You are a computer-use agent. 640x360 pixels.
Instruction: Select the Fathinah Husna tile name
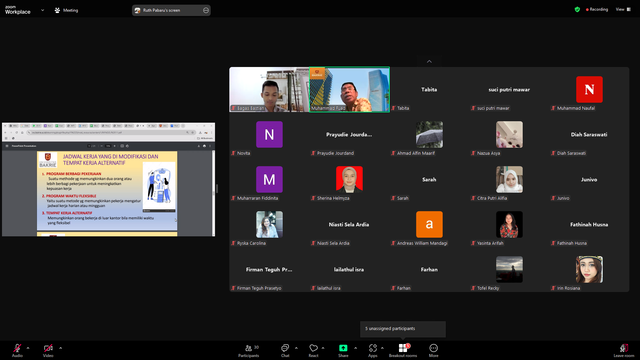589,224
